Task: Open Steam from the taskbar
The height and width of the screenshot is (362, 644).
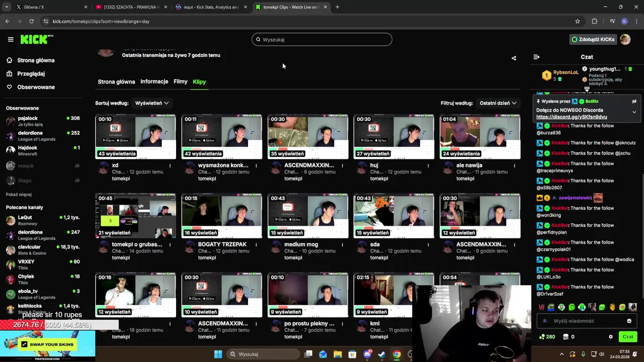Action: point(382,354)
